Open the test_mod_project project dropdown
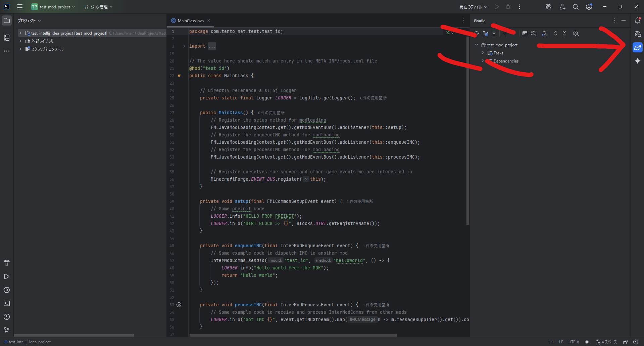 point(54,7)
